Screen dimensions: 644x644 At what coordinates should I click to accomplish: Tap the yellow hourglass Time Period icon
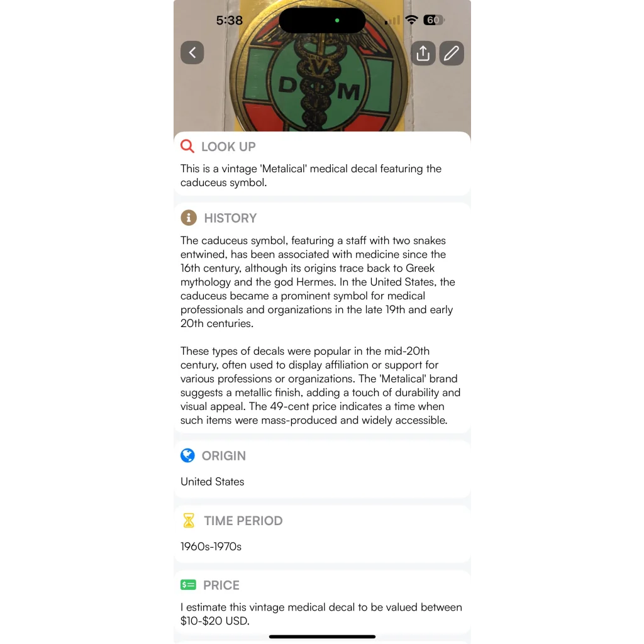(189, 520)
